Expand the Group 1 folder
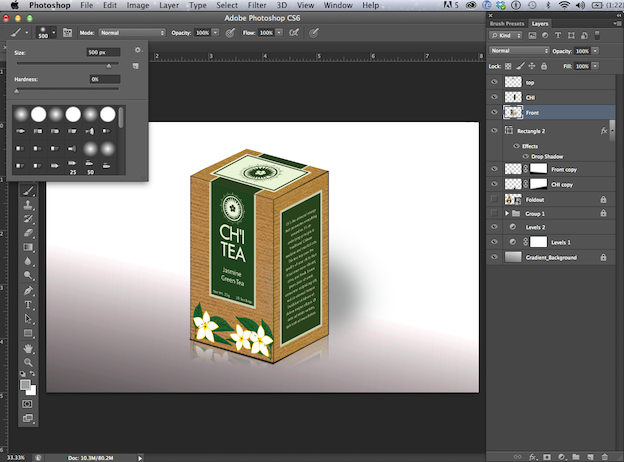The width and height of the screenshot is (624, 462). coord(508,213)
